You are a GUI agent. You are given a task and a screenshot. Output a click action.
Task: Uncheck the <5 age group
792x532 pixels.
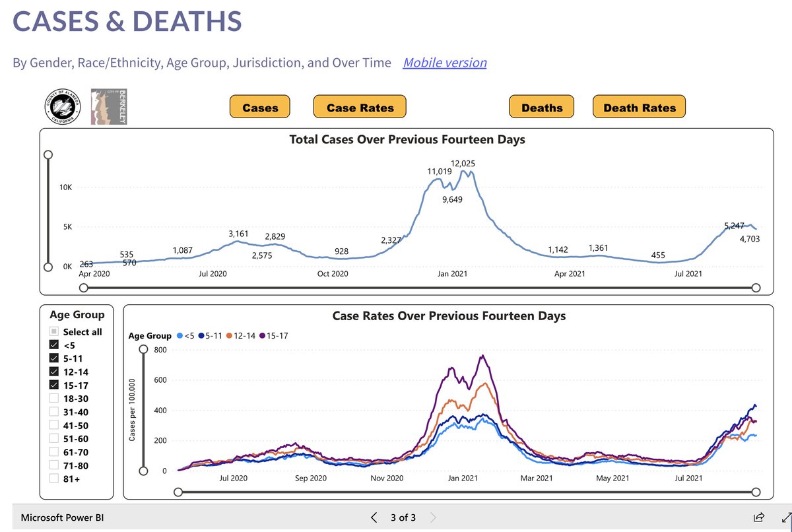pos(53,345)
